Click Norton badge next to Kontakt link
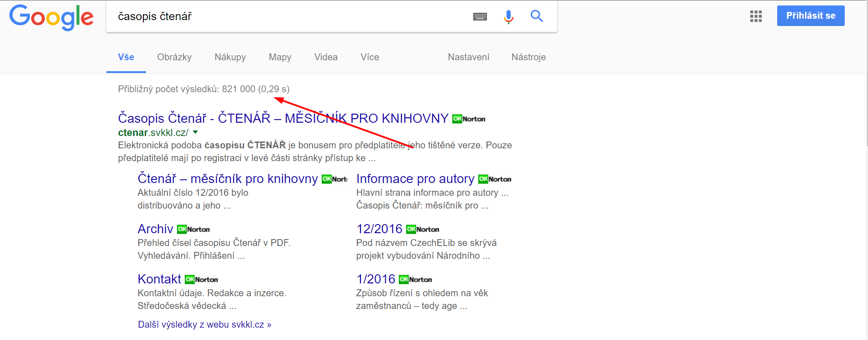 pyautogui.click(x=202, y=280)
